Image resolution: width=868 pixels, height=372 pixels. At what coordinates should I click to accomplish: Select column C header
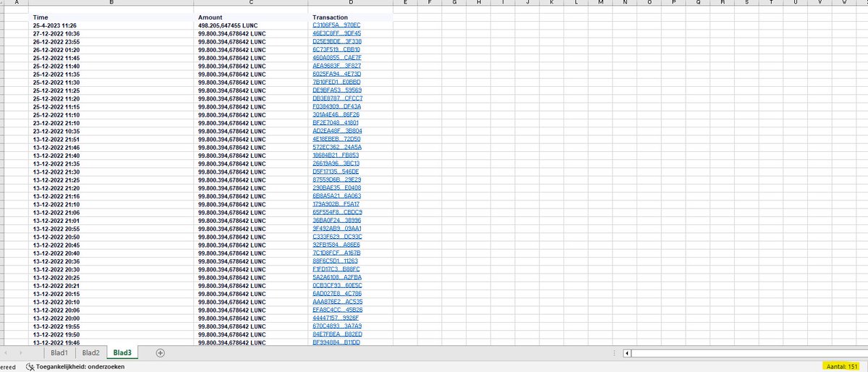[251, 4]
